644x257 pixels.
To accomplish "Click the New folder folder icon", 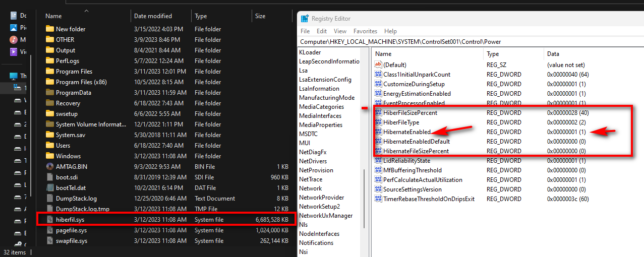I will click(x=49, y=29).
